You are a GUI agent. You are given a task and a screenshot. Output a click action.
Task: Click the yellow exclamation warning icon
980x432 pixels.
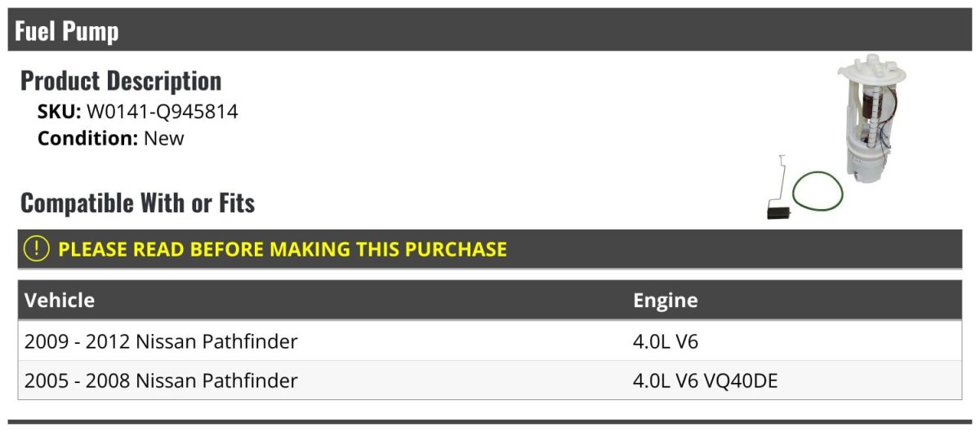pyautogui.click(x=38, y=249)
